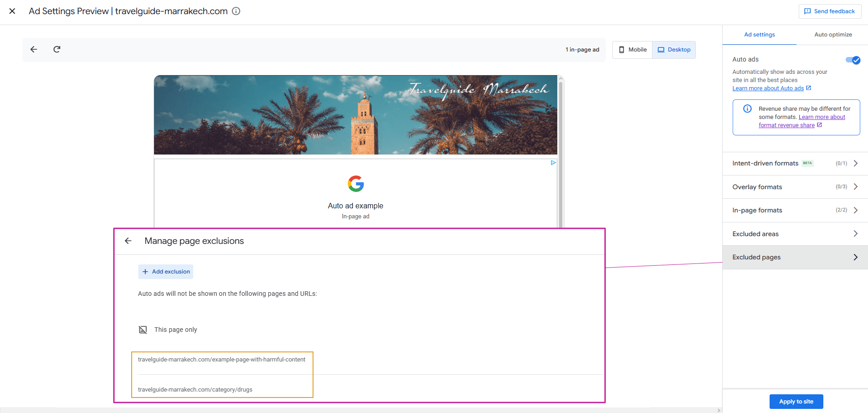Toggle the Auto ads switch

point(853,60)
